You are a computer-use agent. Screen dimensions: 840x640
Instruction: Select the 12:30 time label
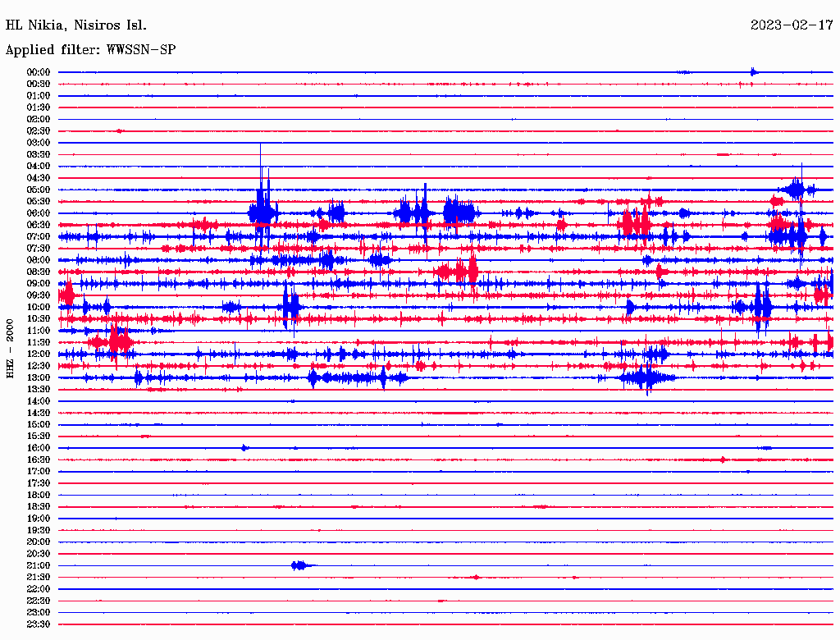(39, 366)
